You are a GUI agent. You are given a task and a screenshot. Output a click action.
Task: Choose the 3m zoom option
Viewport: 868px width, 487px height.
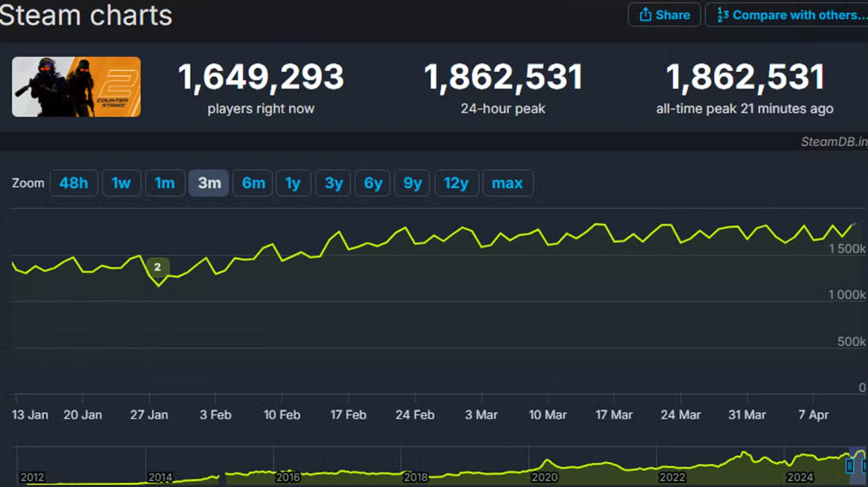[209, 183]
